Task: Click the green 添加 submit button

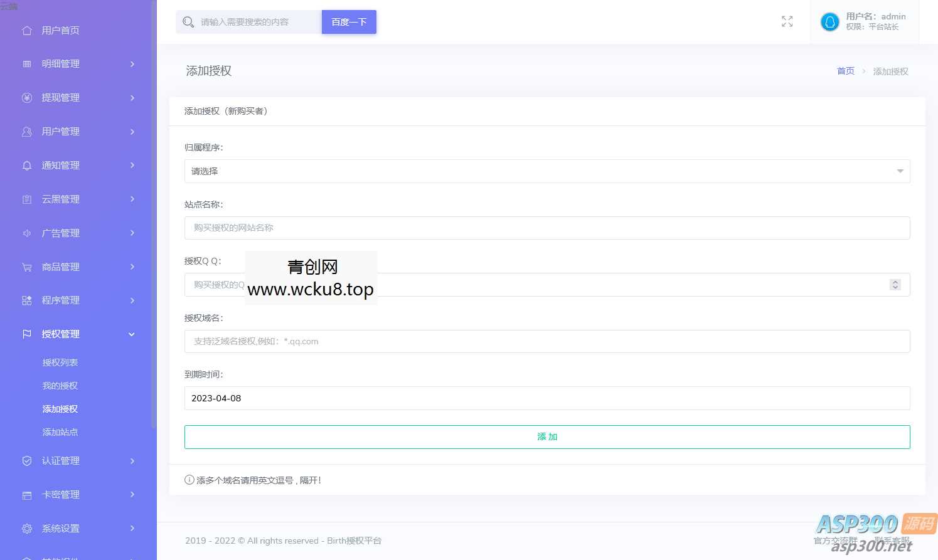Action: click(546, 436)
